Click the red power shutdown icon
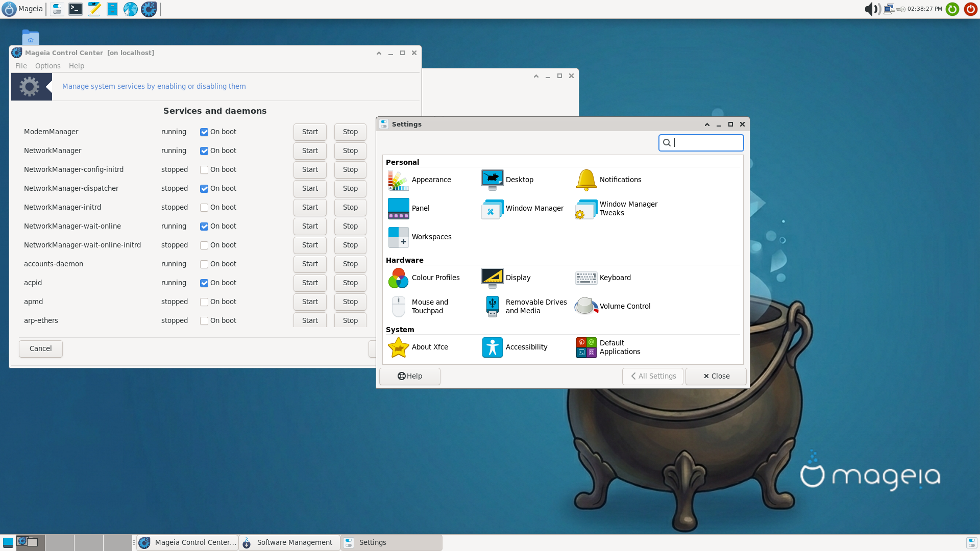The image size is (980, 551). (x=970, y=9)
